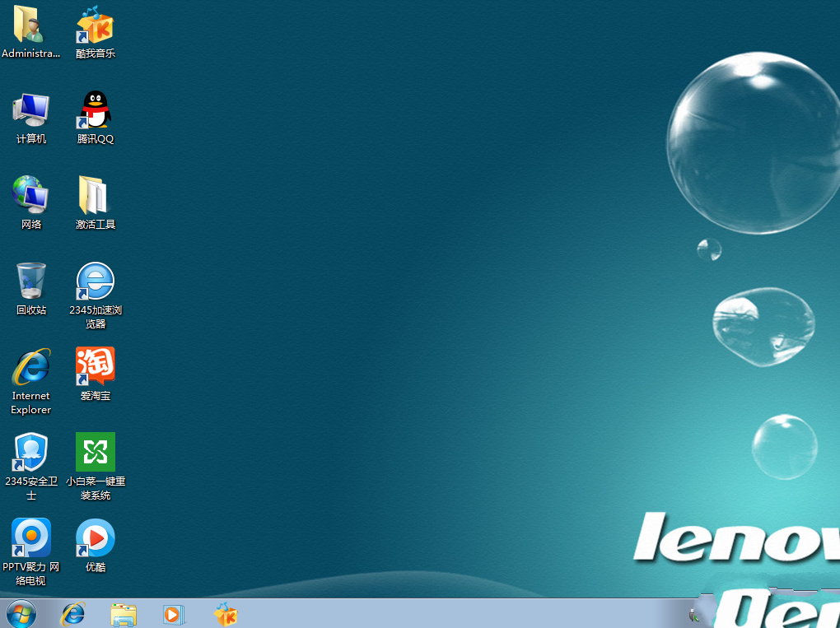The image size is (840, 628).
Task: Open the 腾讯QQ penguin shortcut
Action: [x=96, y=111]
